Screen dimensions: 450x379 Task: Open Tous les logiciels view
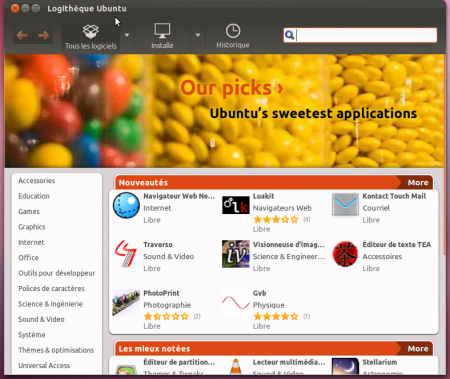tap(91, 37)
